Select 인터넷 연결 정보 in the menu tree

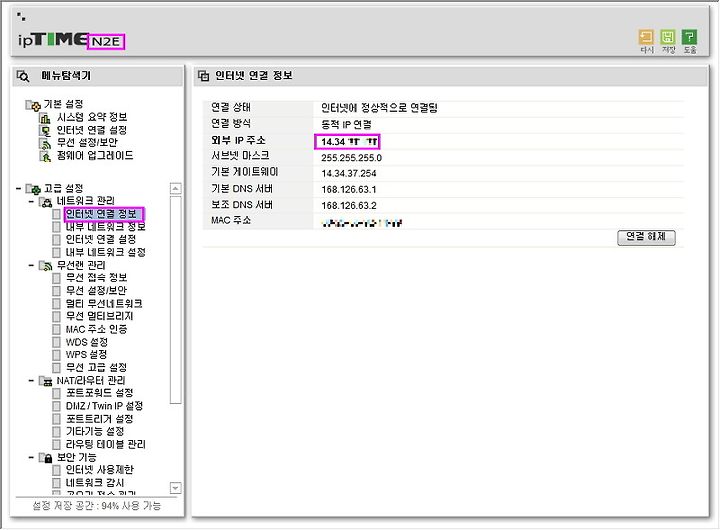pyautogui.click(x=101, y=214)
